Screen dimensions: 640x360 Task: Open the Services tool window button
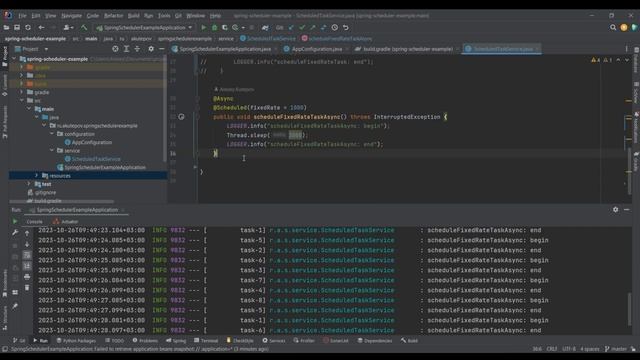click(x=273, y=340)
